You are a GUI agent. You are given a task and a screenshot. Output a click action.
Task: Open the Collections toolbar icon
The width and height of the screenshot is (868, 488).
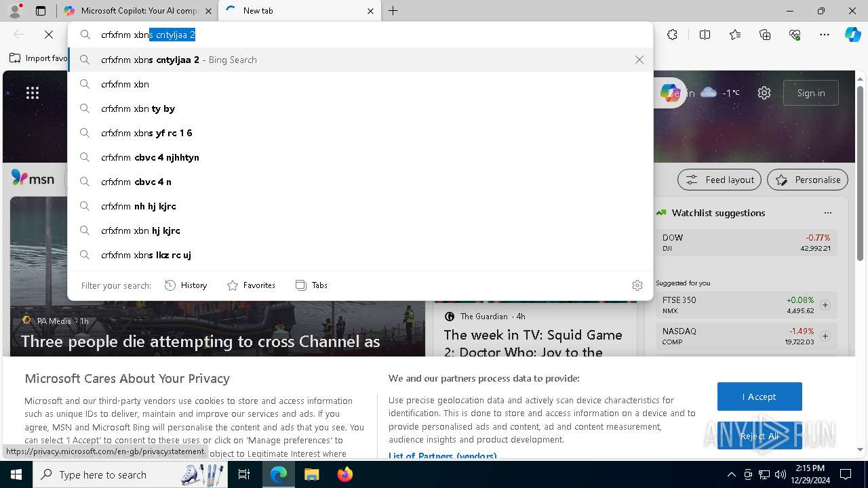coord(765,35)
